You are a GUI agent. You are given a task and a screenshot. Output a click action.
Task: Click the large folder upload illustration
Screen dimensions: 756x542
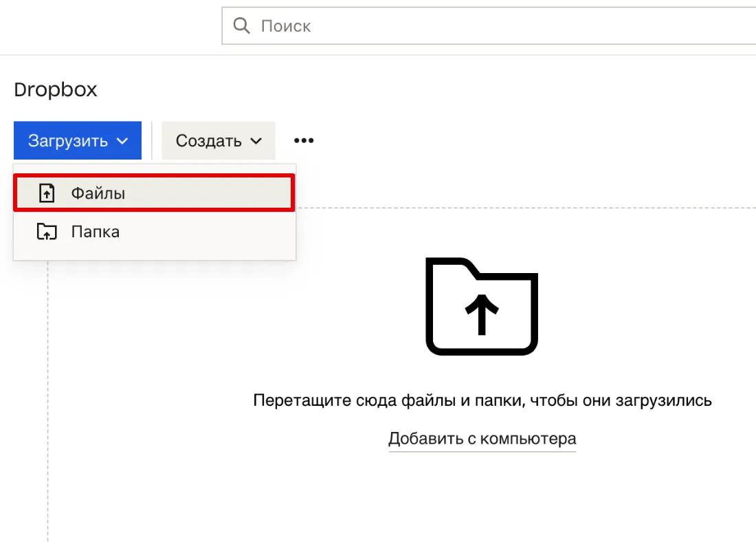pos(482,307)
